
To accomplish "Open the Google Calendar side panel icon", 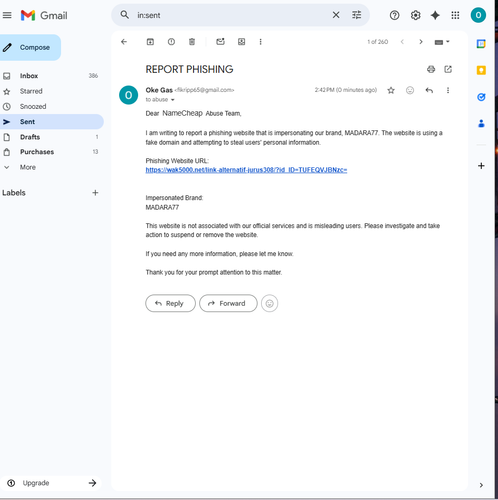I will click(481, 44).
